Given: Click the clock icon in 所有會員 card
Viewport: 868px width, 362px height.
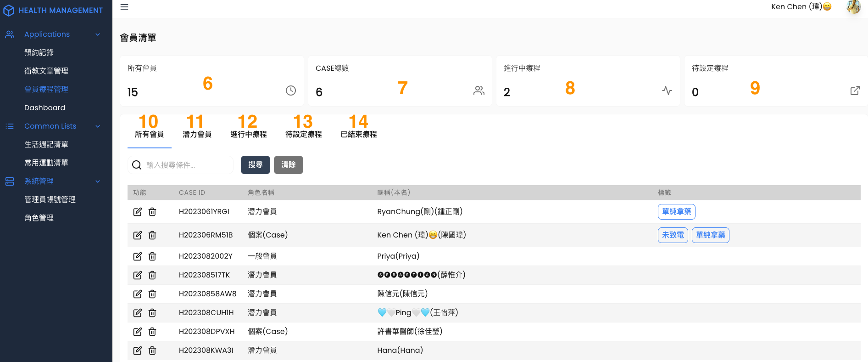Looking at the screenshot, I should (291, 90).
